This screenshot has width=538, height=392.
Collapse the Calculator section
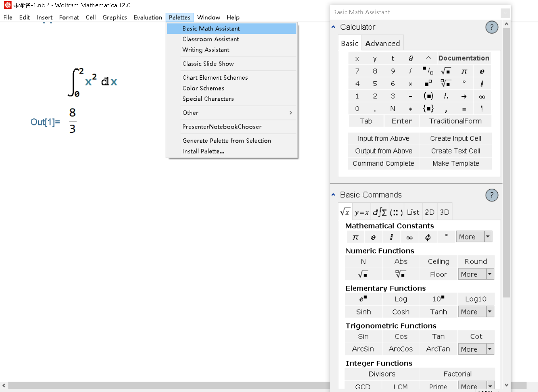click(x=334, y=27)
